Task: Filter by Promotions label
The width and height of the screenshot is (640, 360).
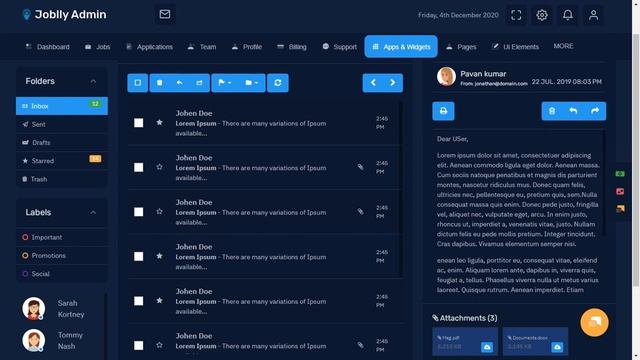Action: coord(62,256)
